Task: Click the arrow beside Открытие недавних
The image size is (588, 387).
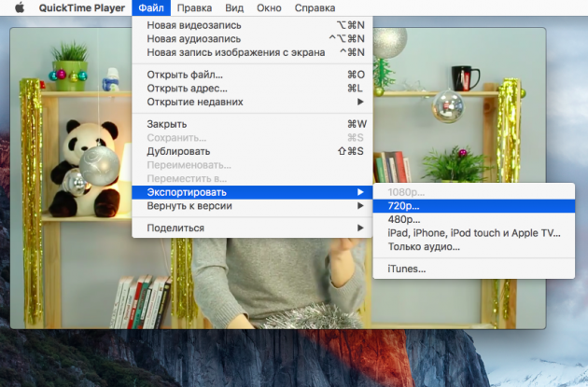Action: 360,102
